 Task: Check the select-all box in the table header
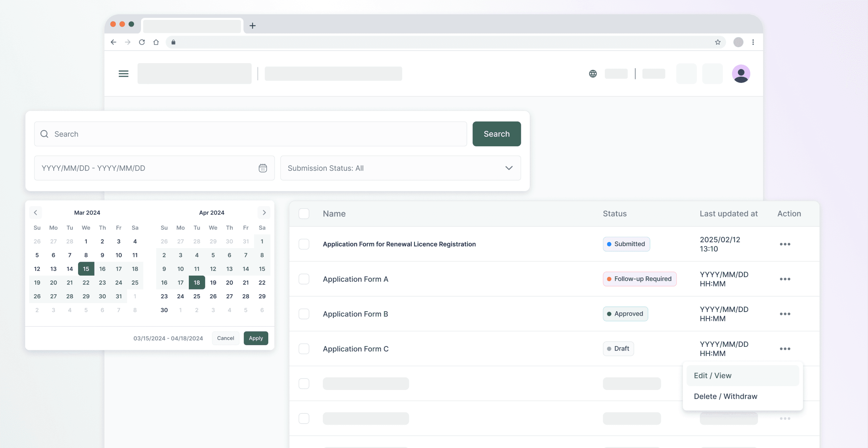point(304,213)
